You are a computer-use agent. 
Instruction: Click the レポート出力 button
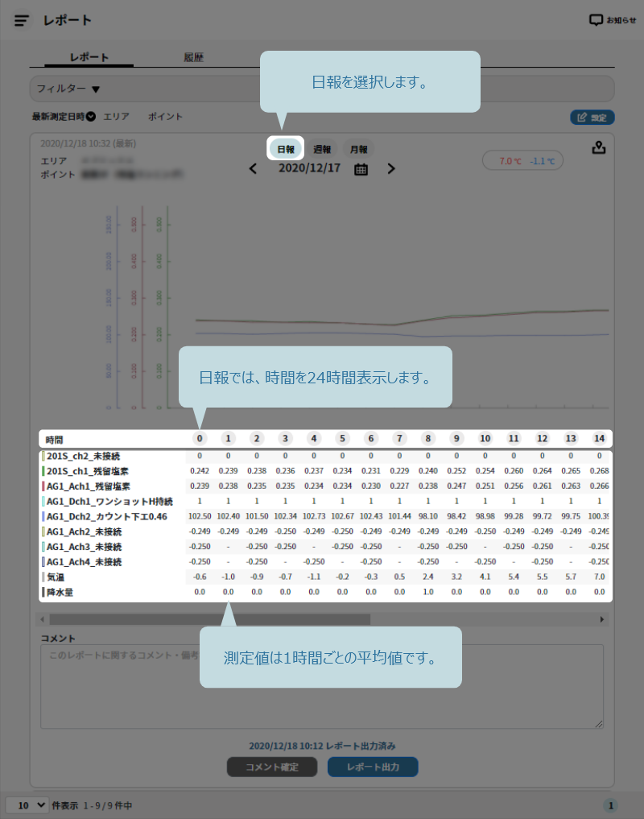point(373,767)
